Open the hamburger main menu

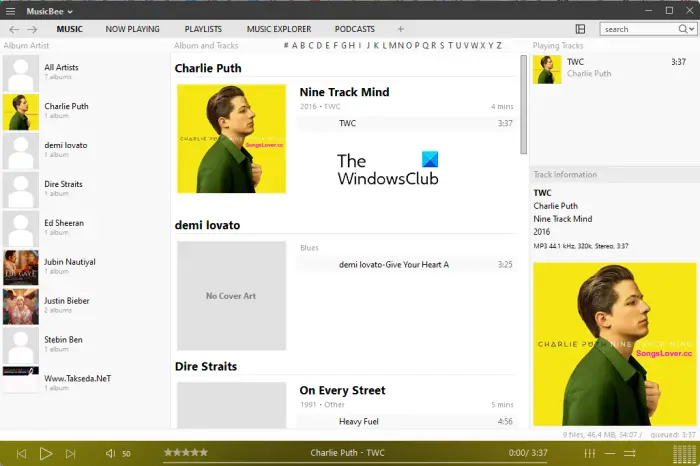(10, 11)
